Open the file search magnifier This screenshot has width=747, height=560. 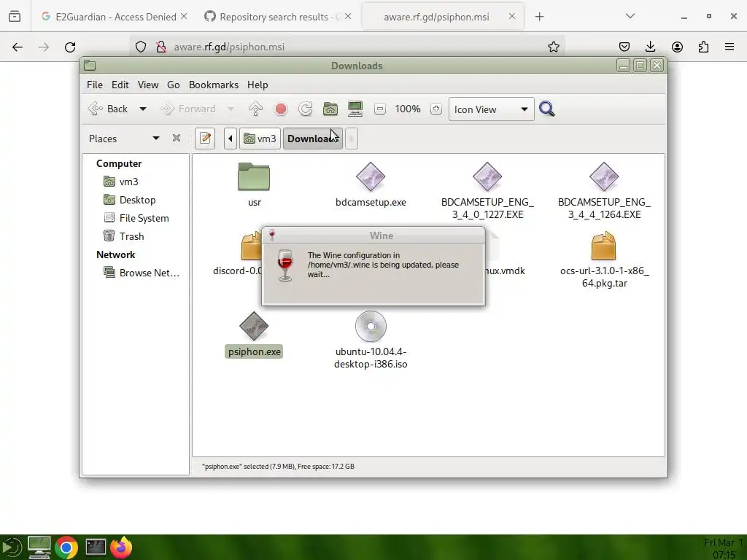(x=547, y=109)
